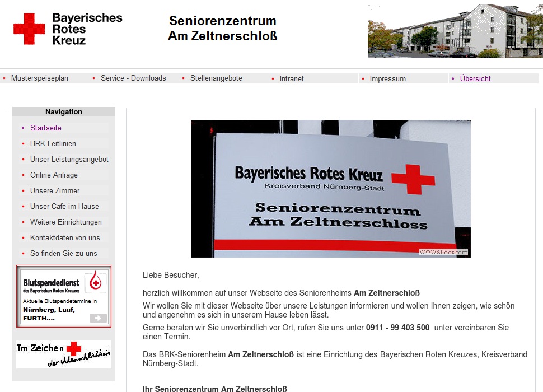
Task: Click the Seniorenzentrum sign slideshow image
Action: [x=330, y=189]
